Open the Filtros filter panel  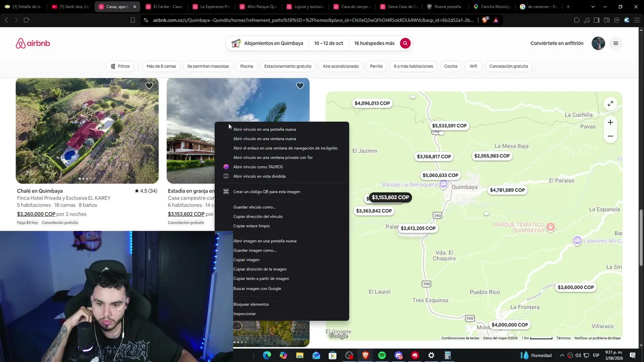pyautogui.click(x=120, y=66)
